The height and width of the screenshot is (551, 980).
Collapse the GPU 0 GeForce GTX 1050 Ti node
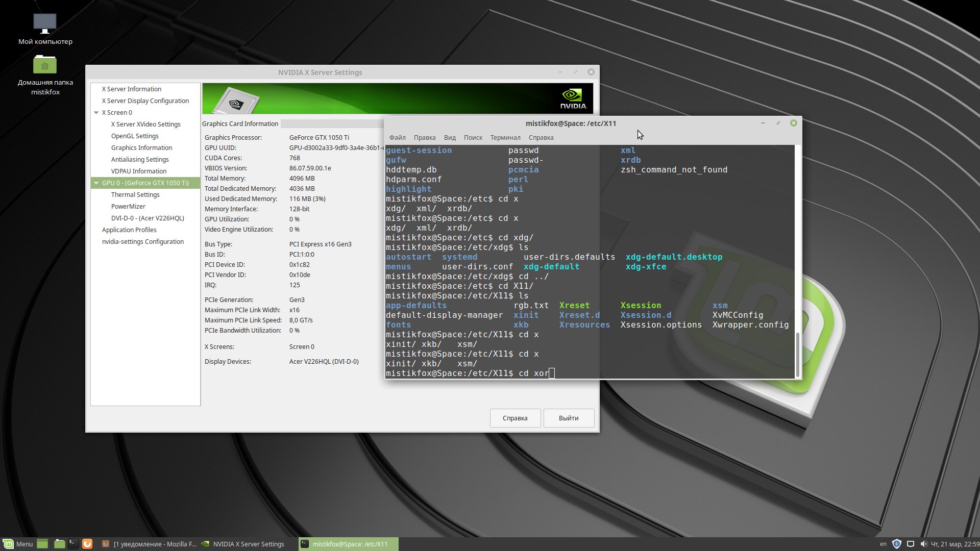[96, 183]
